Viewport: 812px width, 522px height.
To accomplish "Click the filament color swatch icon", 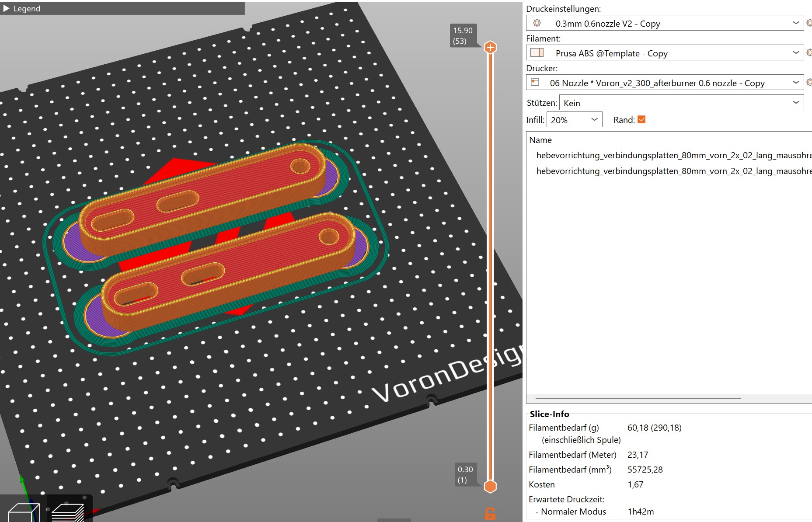I will coord(537,53).
